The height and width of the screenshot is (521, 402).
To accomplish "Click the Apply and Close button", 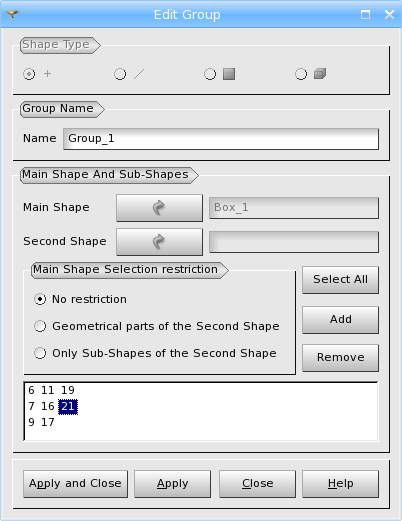I will pyautogui.click(x=75, y=484).
